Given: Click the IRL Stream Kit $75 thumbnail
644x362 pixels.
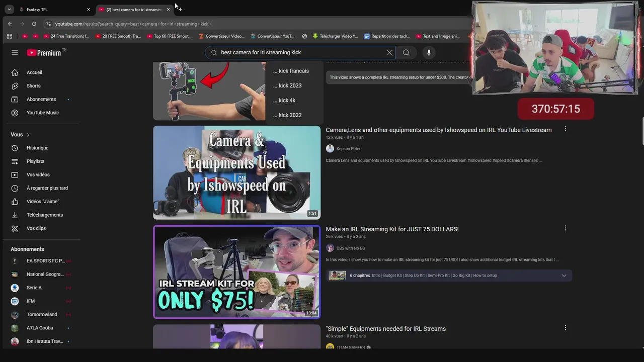Looking at the screenshot, I should [236, 272].
